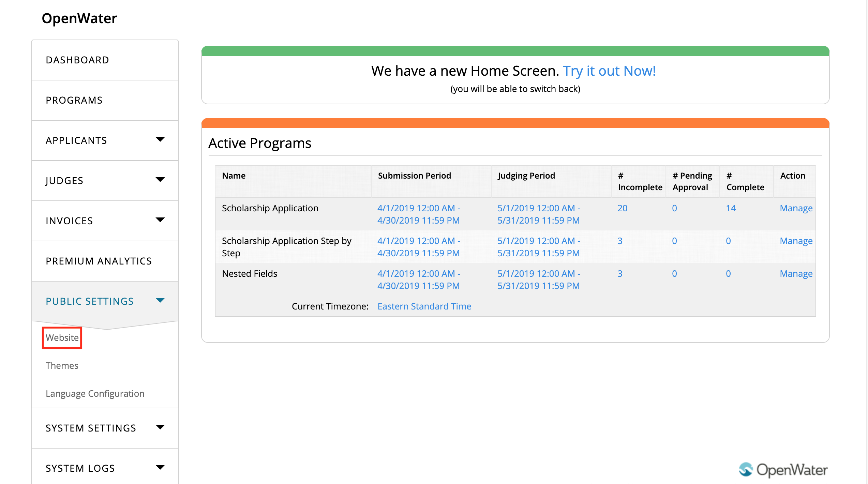Open Nested Fields pending approval count
This screenshot has width=868, height=484.
tap(674, 274)
